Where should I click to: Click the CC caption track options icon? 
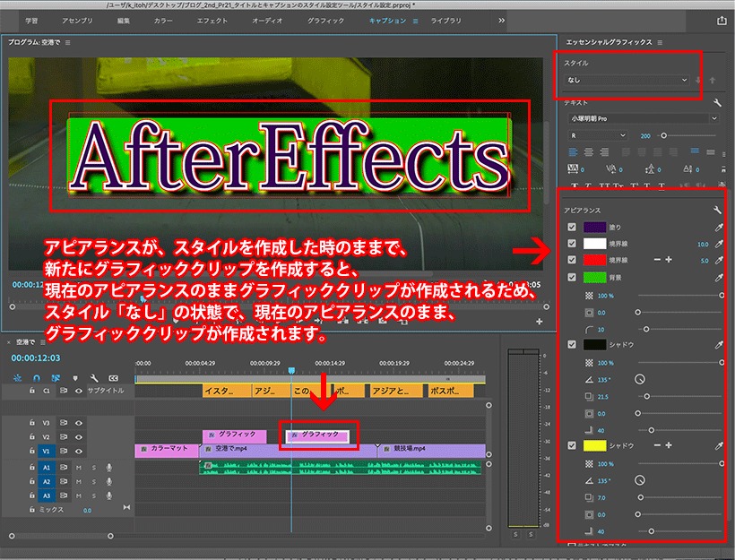[x=113, y=378]
